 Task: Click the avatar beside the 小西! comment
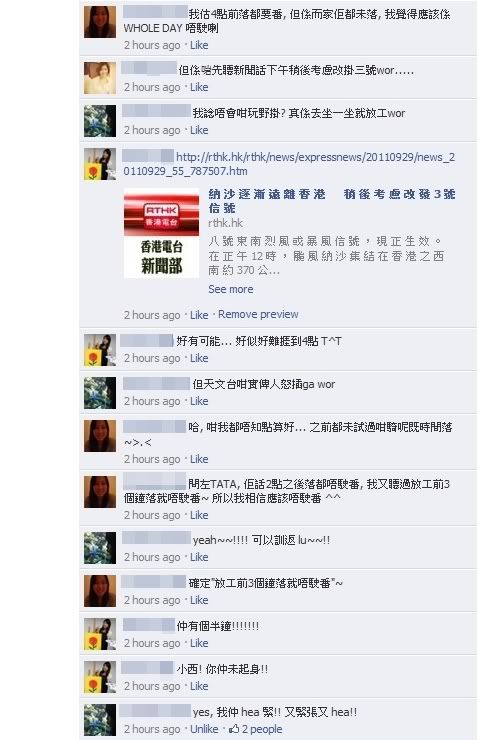tap(100, 677)
